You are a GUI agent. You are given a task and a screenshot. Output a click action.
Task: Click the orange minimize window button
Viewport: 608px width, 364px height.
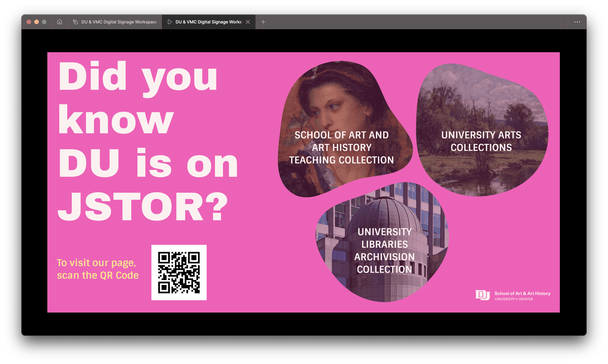pos(37,22)
